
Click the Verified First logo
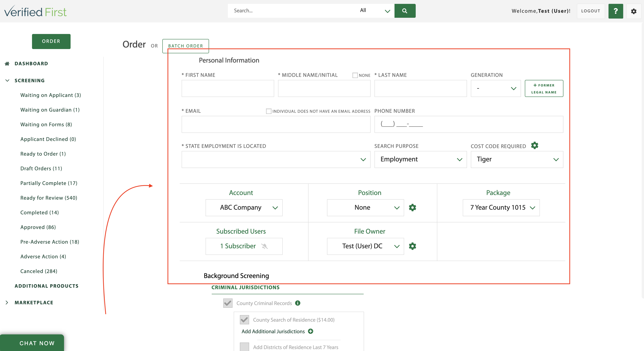[35, 11]
